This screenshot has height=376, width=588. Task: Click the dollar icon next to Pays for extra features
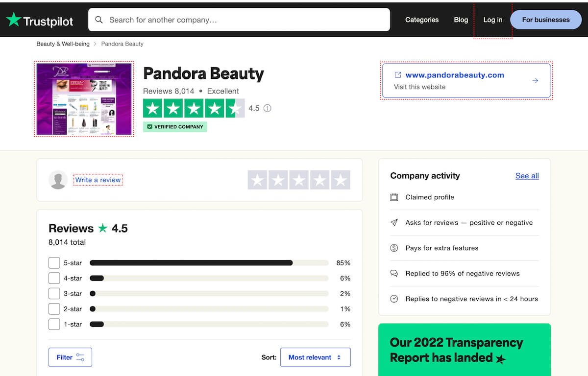(394, 248)
